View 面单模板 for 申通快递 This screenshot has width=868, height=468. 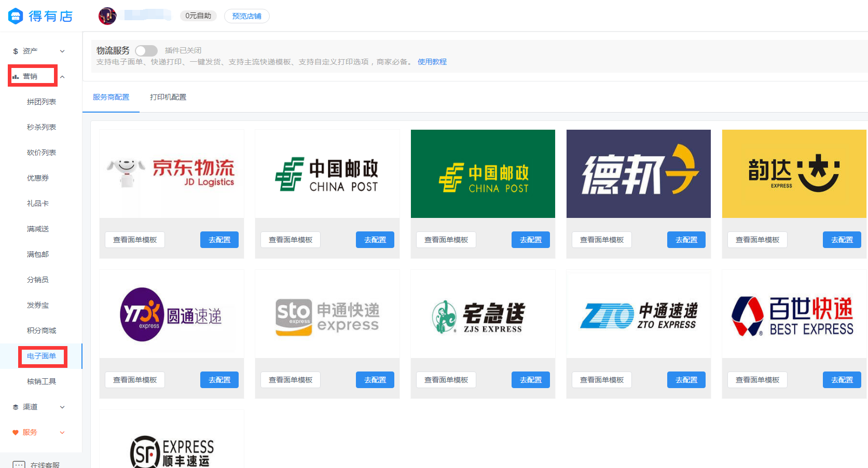pos(291,380)
